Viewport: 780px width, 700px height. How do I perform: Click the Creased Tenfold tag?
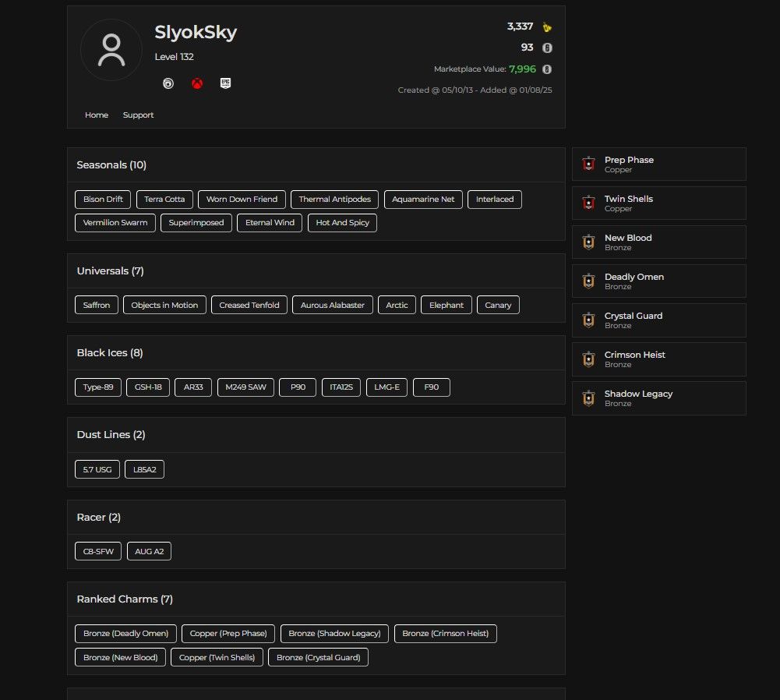pos(249,305)
